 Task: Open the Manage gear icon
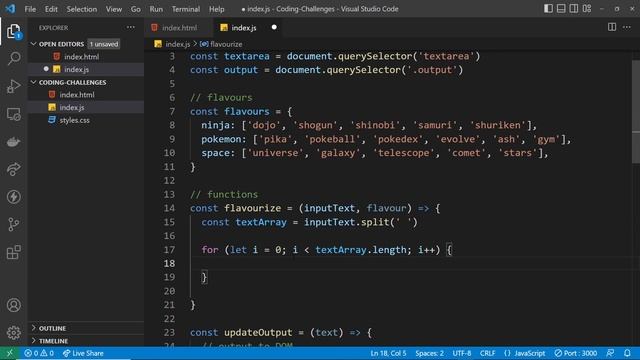point(13,333)
